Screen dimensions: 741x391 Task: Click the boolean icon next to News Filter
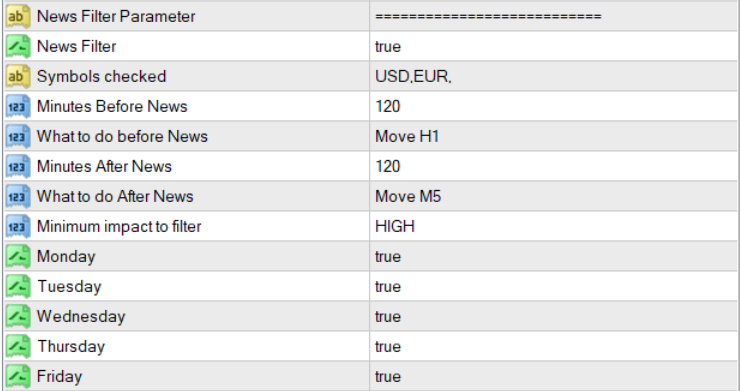pos(18,46)
